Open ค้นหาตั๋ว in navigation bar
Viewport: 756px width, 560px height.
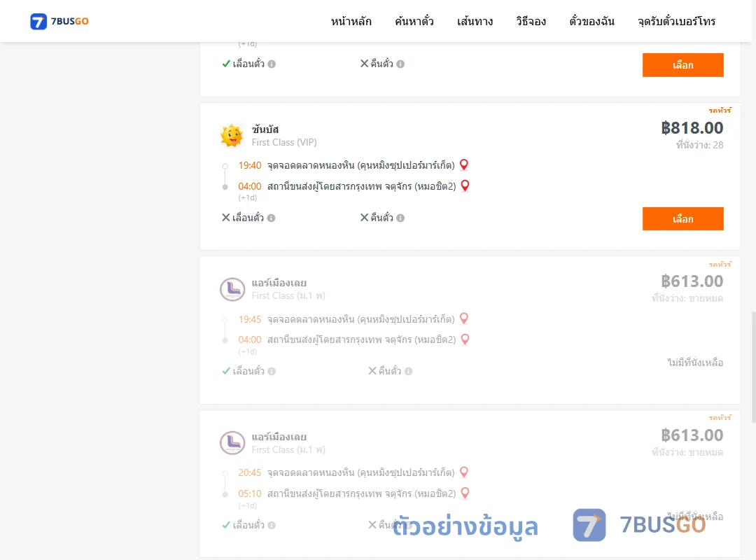[x=414, y=21]
